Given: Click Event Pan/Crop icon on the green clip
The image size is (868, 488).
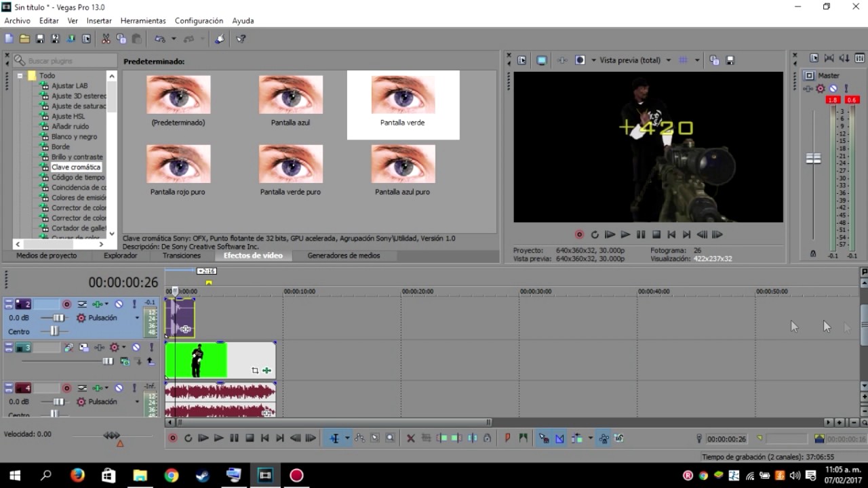Looking at the screenshot, I should [255, 370].
